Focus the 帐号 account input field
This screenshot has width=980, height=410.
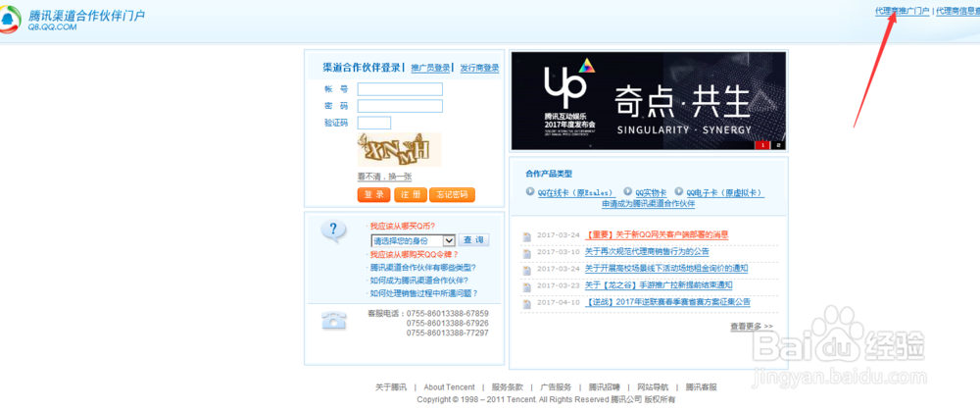pyautogui.click(x=400, y=89)
